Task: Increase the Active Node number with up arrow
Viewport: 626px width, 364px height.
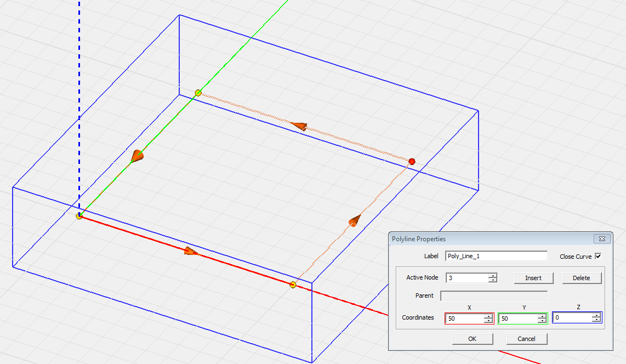Action: 493,275
